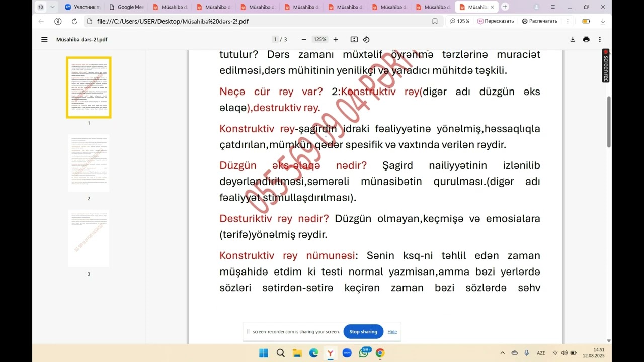Click screenrec recording side tab

(x=606, y=65)
